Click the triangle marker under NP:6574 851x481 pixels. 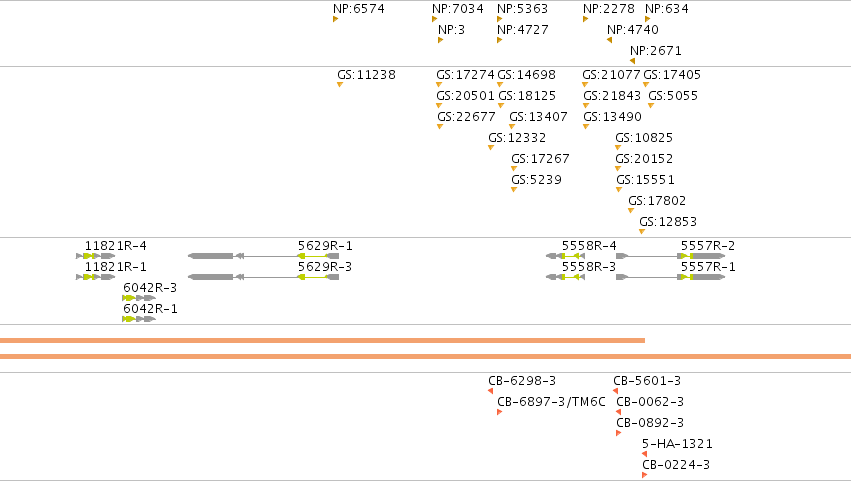coord(335,19)
